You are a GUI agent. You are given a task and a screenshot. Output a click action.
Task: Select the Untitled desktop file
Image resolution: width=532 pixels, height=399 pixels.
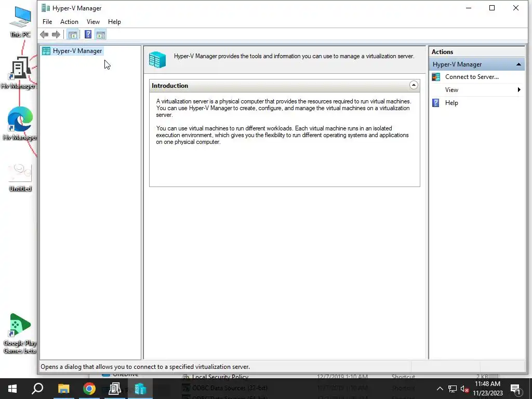[20, 177]
